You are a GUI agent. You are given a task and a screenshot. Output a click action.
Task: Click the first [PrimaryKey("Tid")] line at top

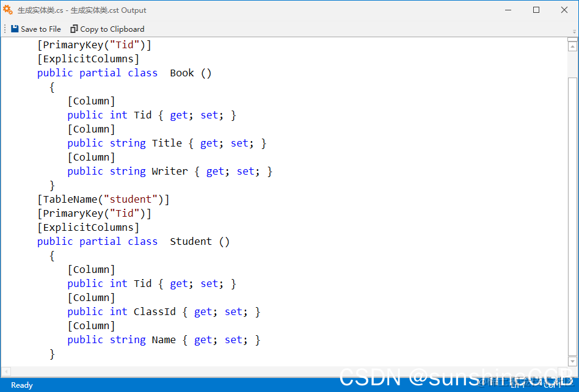click(x=94, y=45)
